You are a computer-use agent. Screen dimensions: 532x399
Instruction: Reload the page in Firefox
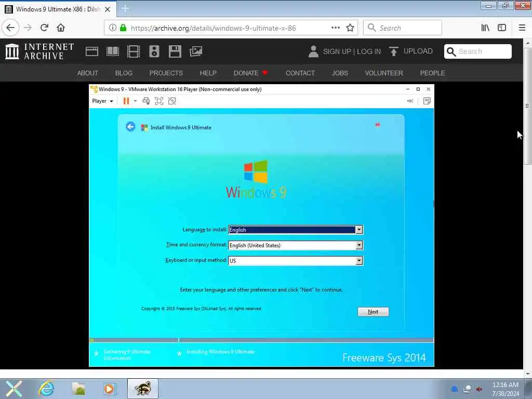(x=44, y=28)
